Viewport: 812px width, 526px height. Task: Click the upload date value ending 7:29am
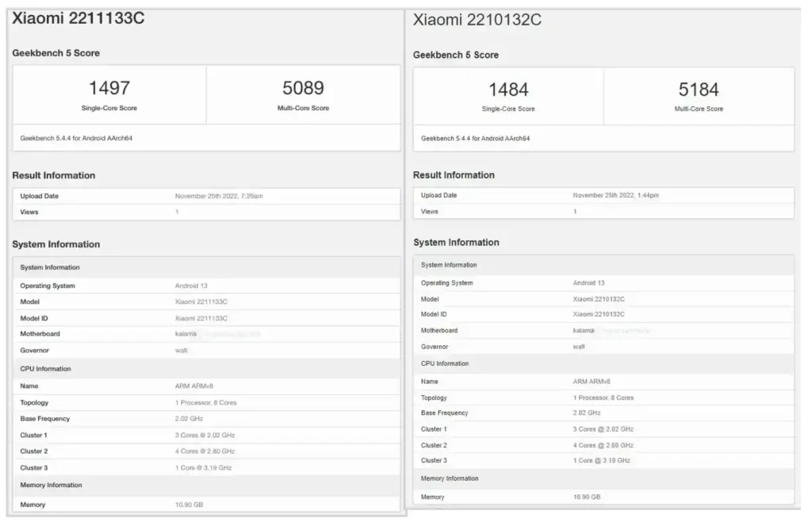click(219, 197)
